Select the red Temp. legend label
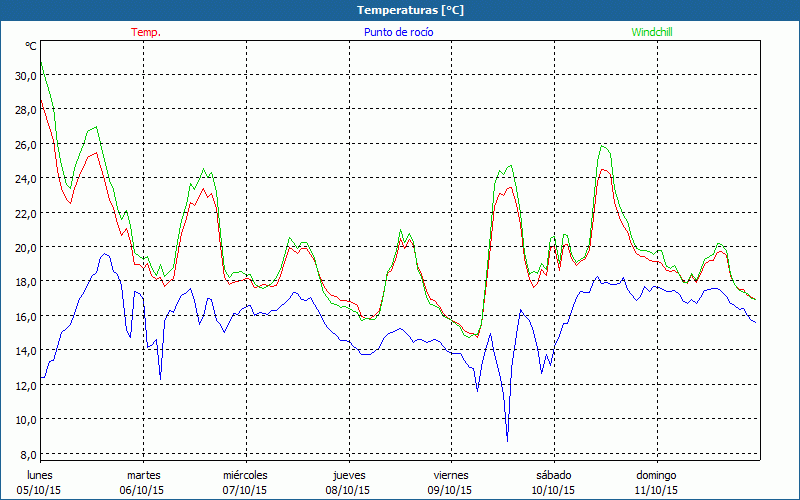This screenshot has width=800, height=500. click(146, 32)
